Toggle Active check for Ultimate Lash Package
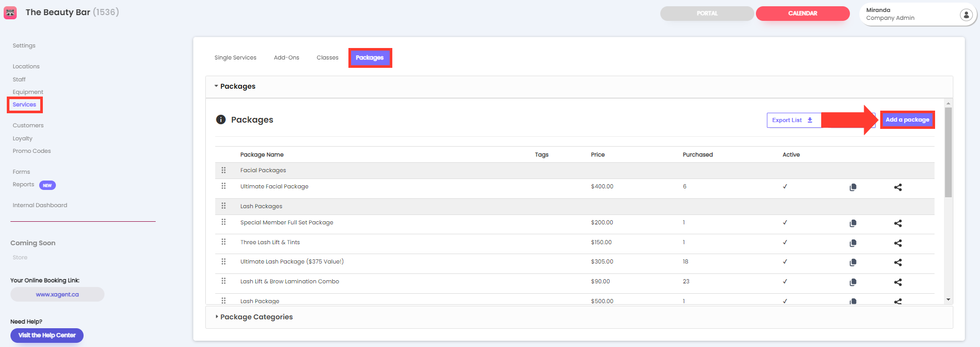This screenshot has height=347, width=980. tap(785, 262)
